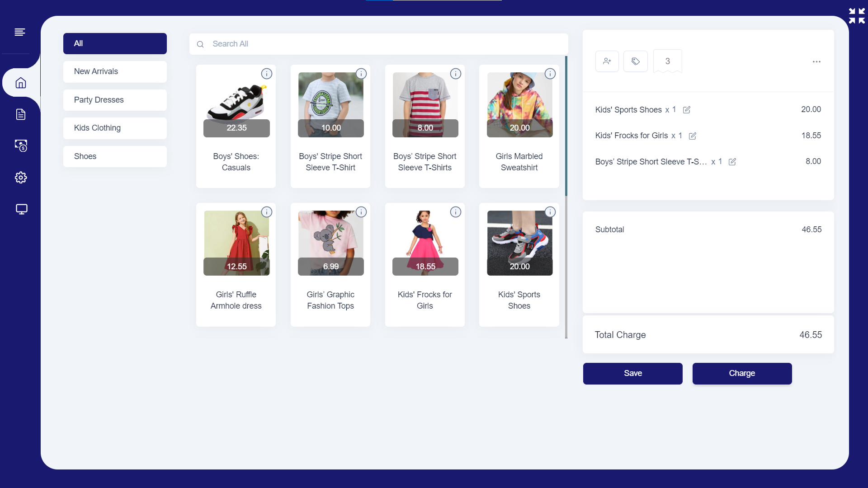The height and width of the screenshot is (488, 868).
Task: Edit the Kids' Frocks for Girls cart line
Action: [x=692, y=136]
